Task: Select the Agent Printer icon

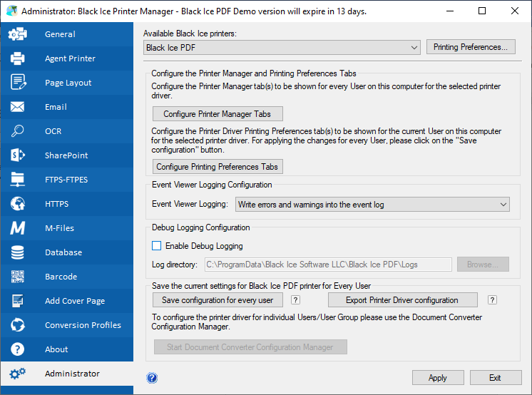Action: 18,58
